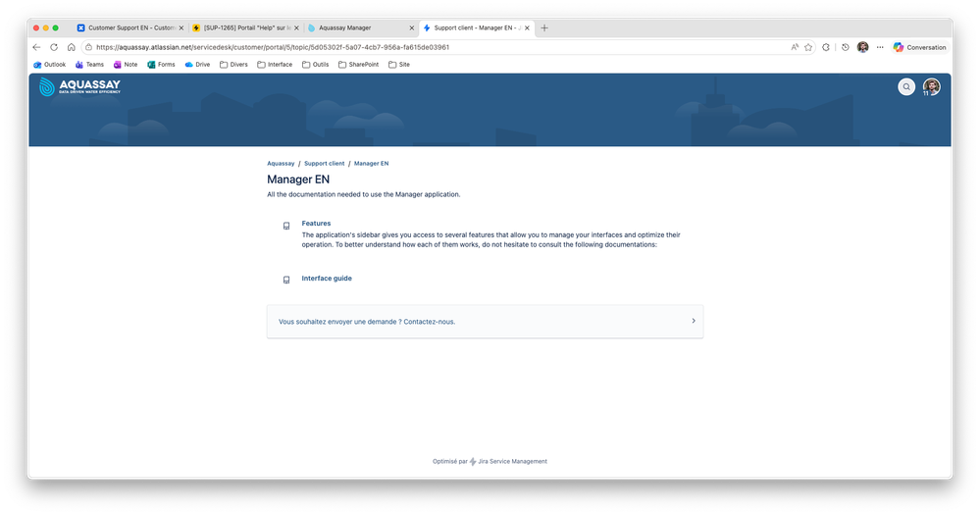Open the Divers bookmarks folder
The image size is (980, 515).
click(233, 65)
